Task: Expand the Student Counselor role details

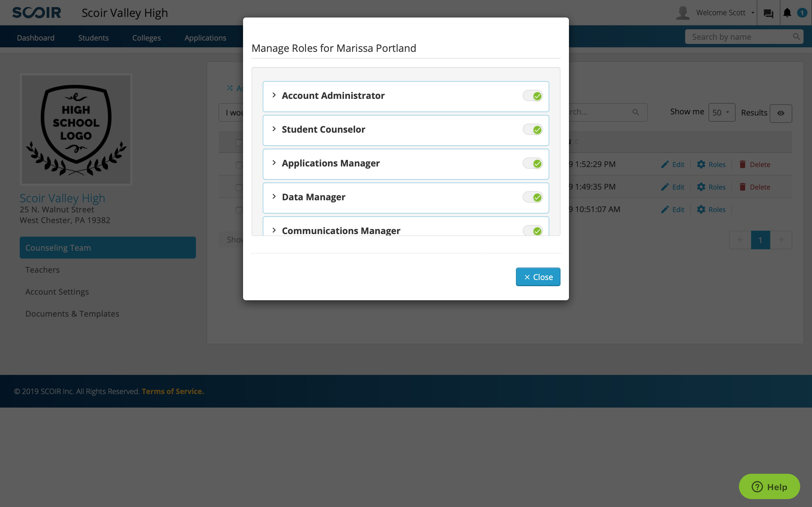Action: click(273, 129)
